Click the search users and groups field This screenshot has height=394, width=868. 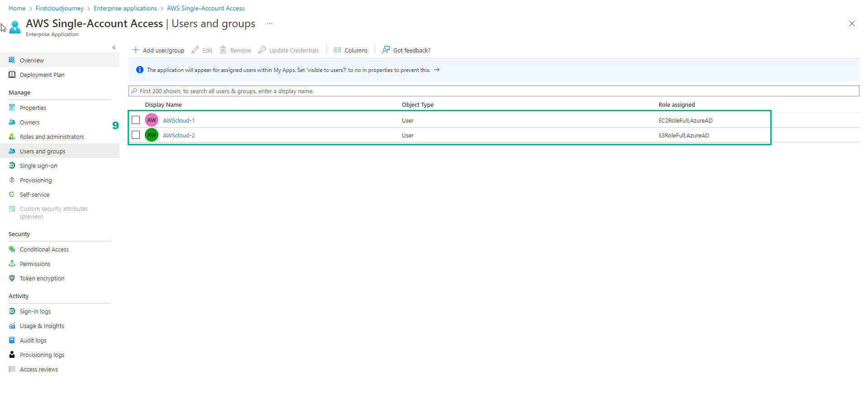(x=494, y=91)
